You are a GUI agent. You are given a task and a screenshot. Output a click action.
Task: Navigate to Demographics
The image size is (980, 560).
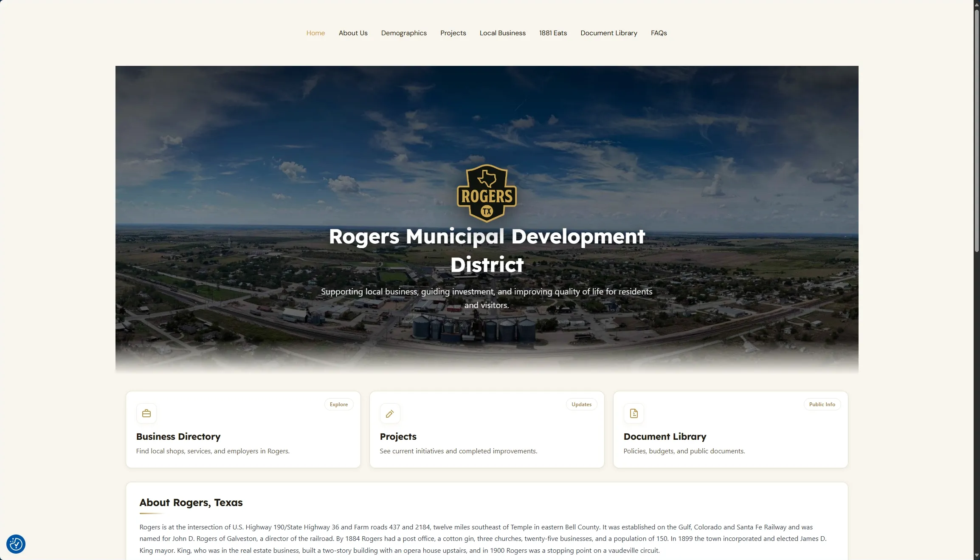pos(404,33)
